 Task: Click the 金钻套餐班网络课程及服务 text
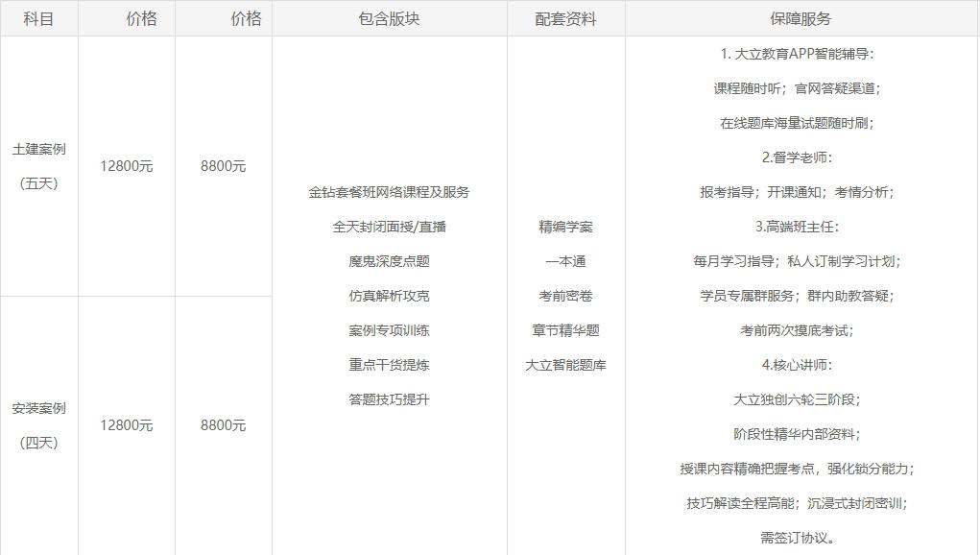pos(389,192)
